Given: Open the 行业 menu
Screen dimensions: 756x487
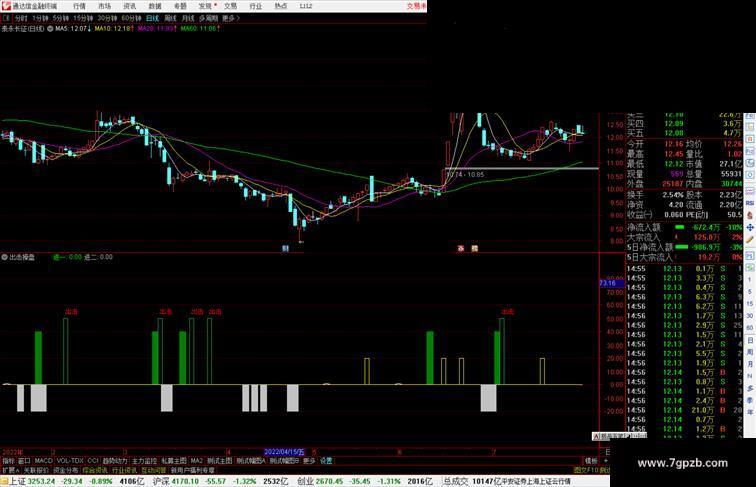Looking at the screenshot, I should [256, 6].
